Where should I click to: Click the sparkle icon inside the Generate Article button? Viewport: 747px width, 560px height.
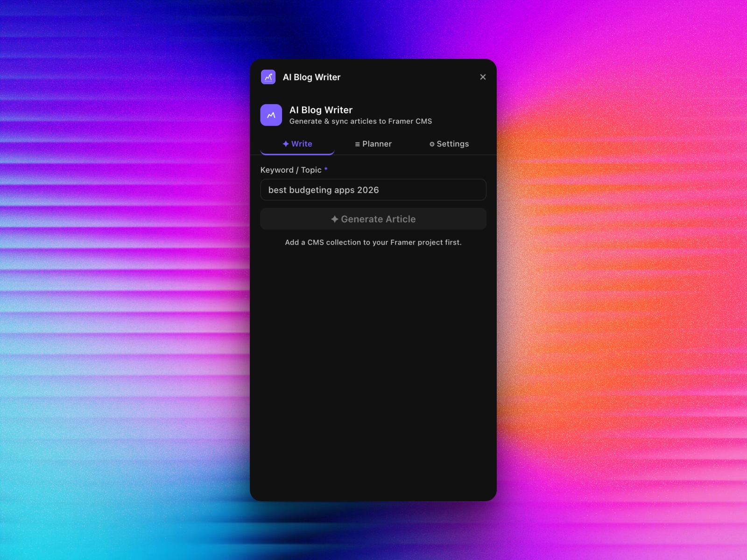tap(335, 219)
